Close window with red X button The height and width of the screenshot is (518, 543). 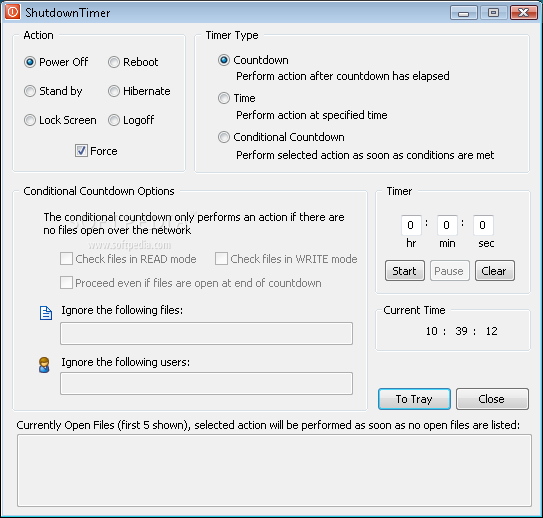coord(523,13)
